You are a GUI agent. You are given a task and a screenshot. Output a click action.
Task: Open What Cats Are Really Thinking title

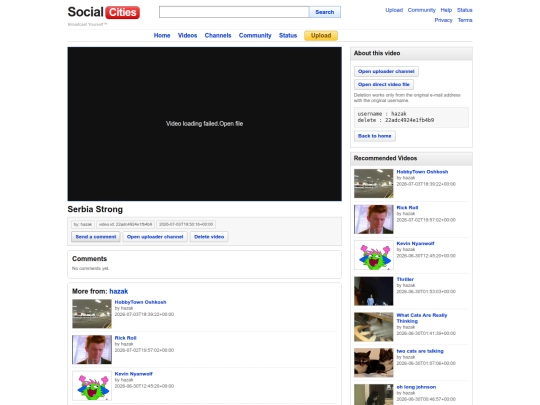coord(422,318)
